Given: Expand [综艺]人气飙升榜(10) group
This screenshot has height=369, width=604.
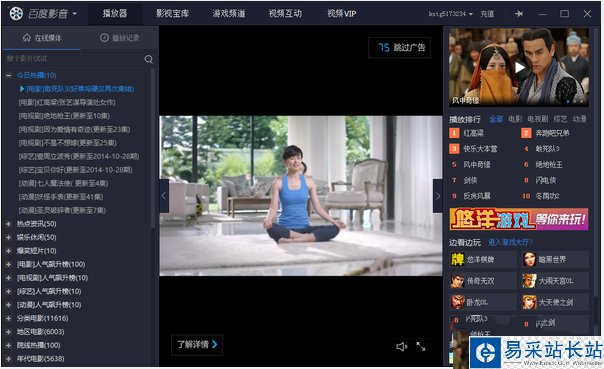Looking at the screenshot, I should point(8,291).
